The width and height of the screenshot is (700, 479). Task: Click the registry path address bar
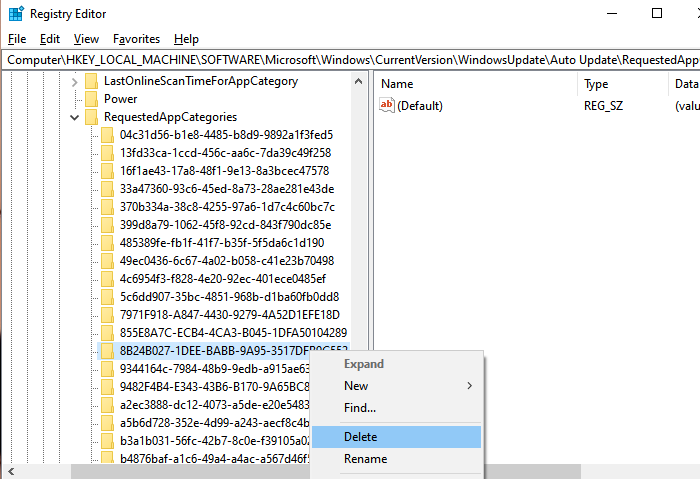(x=350, y=60)
